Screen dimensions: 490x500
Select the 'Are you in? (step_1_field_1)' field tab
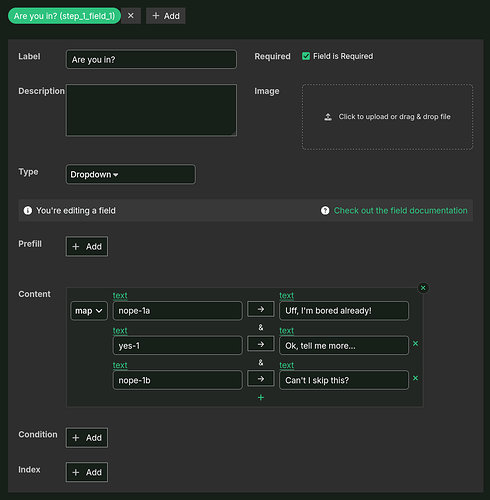pyautogui.click(x=64, y=16)
